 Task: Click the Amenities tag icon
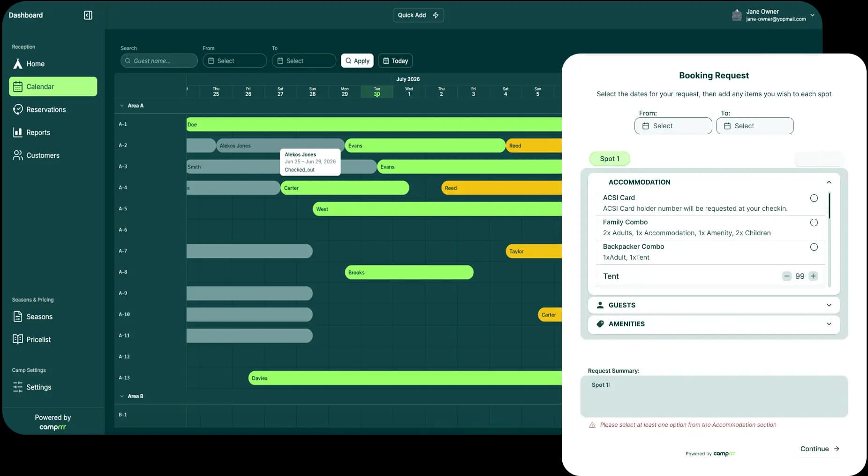click(x=600, y=324)
